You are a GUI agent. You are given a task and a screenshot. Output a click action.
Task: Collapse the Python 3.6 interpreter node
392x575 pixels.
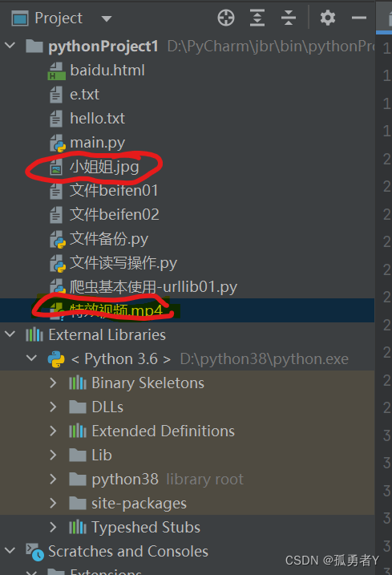point(32,358)
